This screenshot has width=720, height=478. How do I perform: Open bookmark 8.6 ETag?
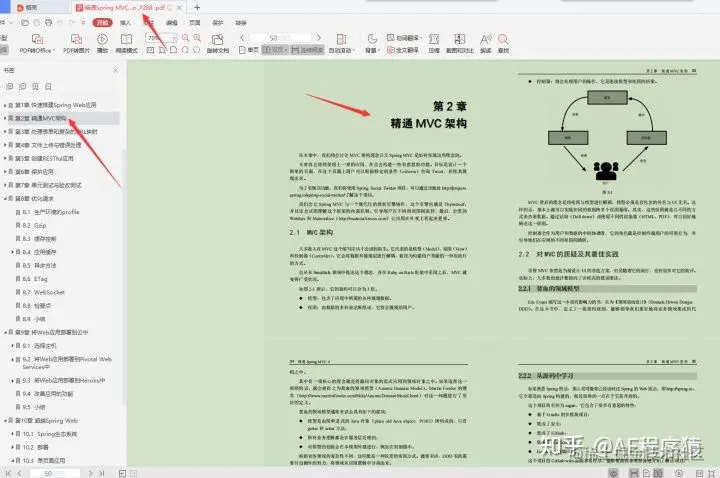click(x=35, y=279)
